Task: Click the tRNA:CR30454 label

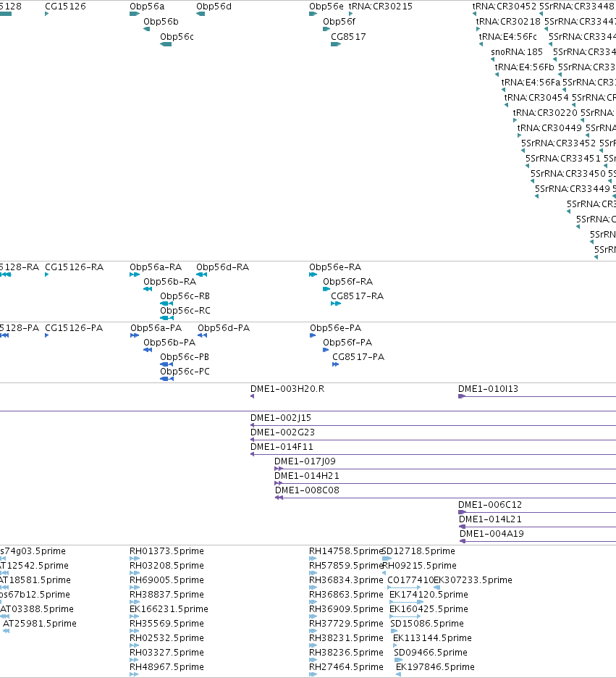Action: point(536,97)
